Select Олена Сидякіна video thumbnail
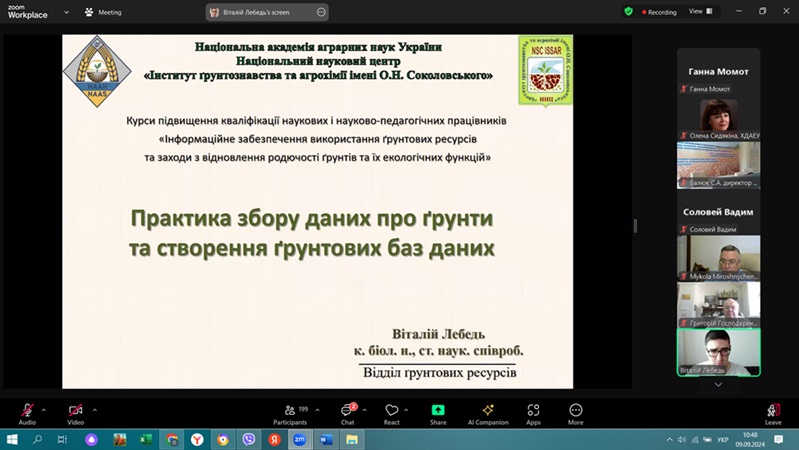799x450 pixels. click(x=718, y=117)
